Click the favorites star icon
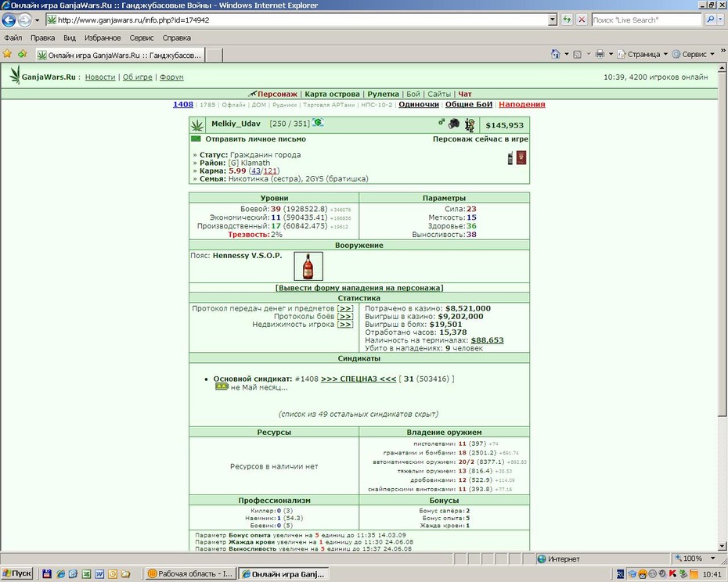This screenshot has width=728, height=582. 7,54
